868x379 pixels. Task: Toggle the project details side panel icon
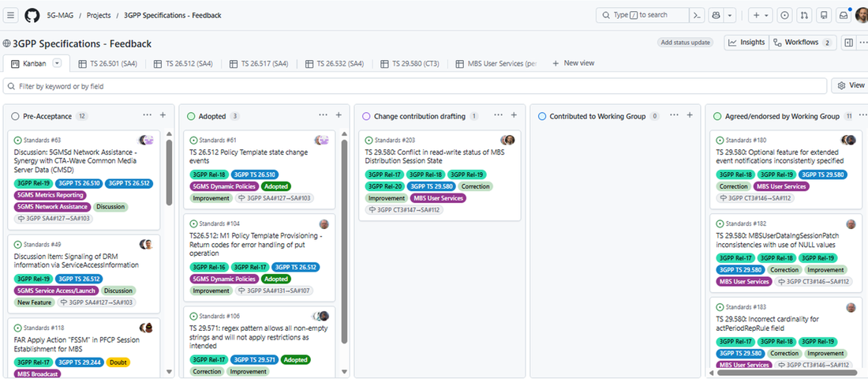pos(848,43)
